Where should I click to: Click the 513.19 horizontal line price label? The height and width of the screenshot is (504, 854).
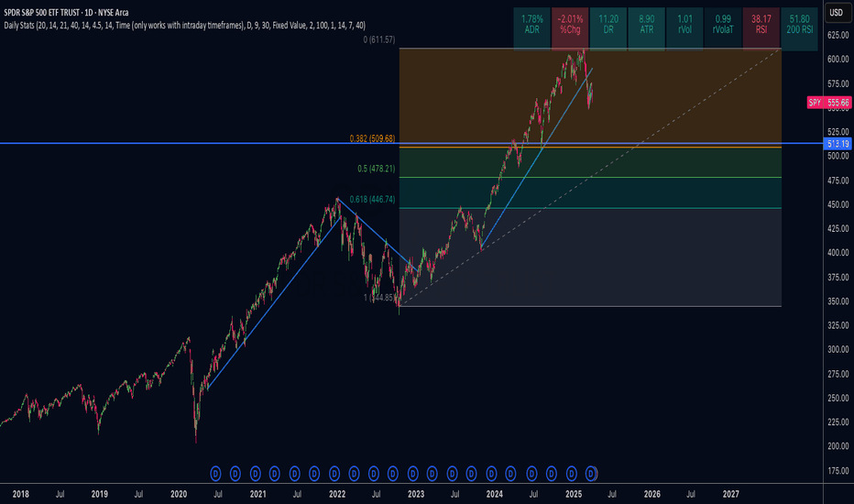coord(838,144)
